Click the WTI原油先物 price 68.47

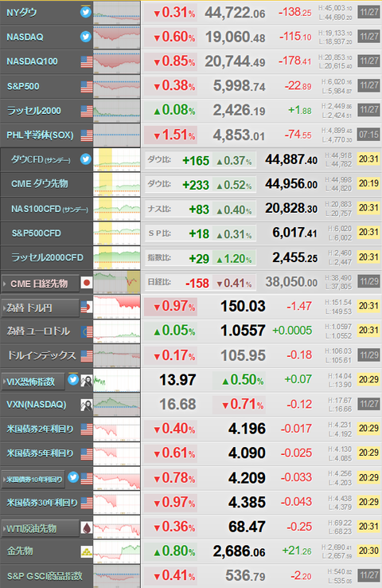[x=247, y=527]
